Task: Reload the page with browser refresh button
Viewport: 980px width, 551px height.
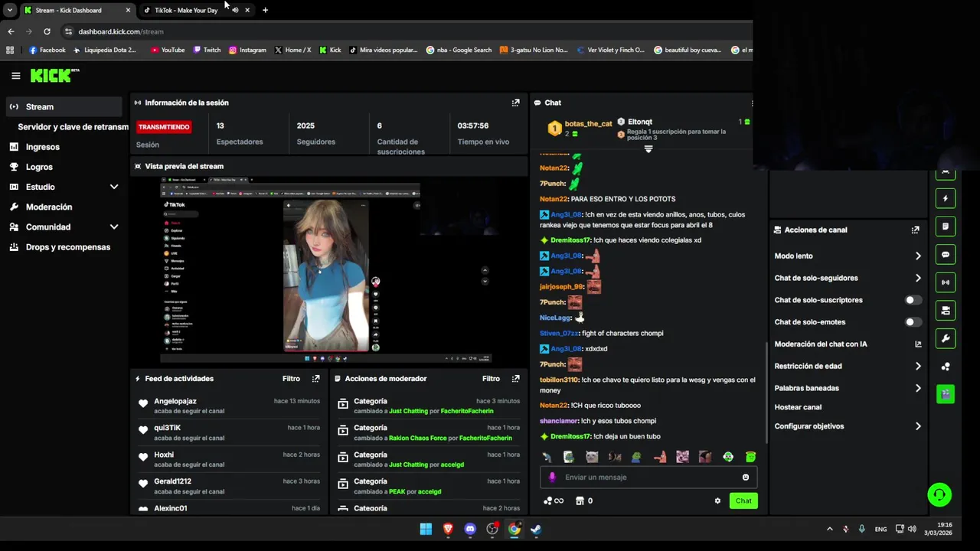Action: [x=47, y=31]
